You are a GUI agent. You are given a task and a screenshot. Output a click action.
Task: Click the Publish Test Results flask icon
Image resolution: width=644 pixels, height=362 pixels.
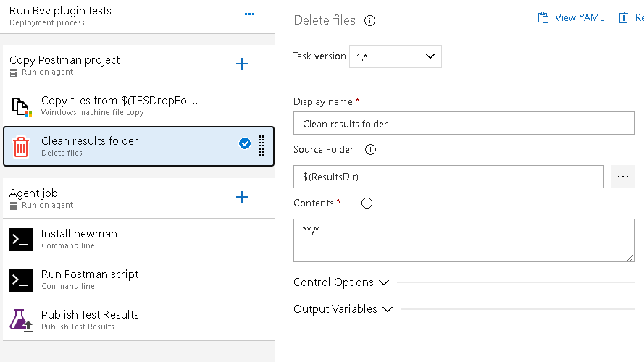21,320
